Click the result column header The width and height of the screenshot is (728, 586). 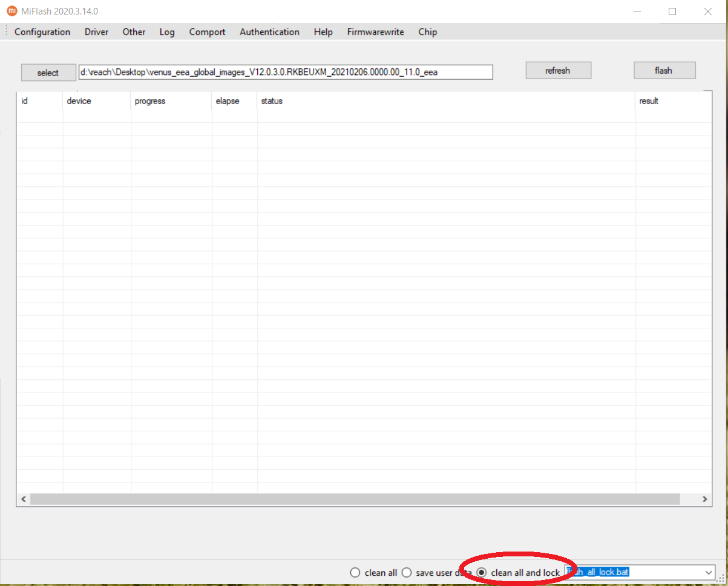tap(674, 101)
